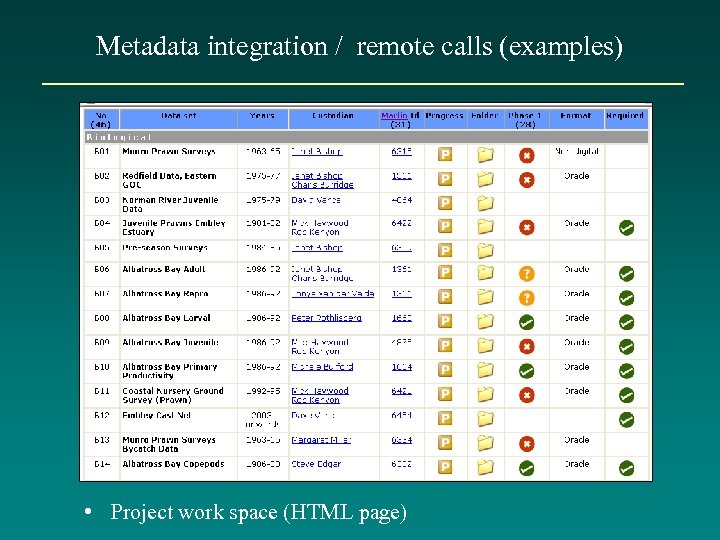Screen dimensions: 720x540
Task: Open the folder icon for Albatross Bay Repro
Action: (485, 297)
